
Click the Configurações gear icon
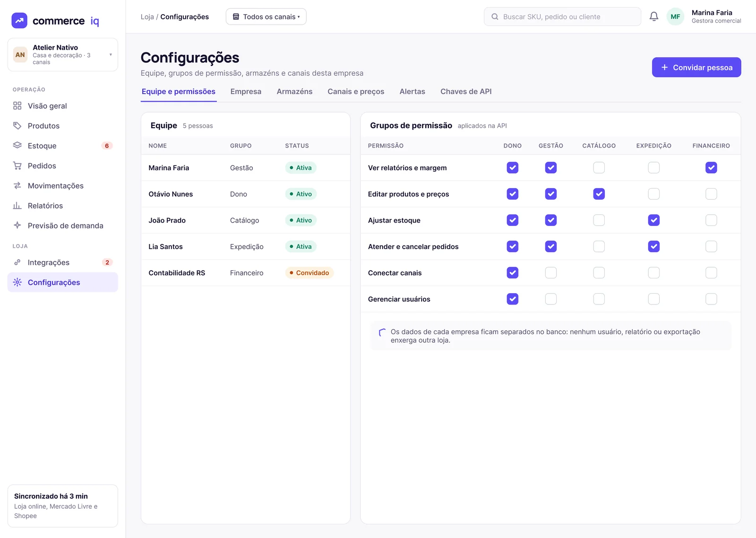click(17, 282)
